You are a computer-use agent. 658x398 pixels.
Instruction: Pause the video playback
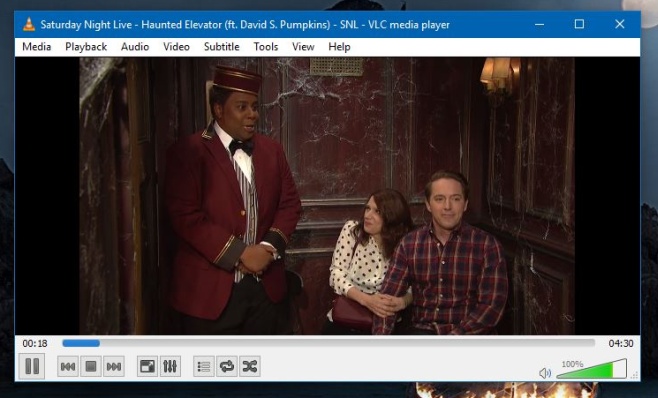32,366
